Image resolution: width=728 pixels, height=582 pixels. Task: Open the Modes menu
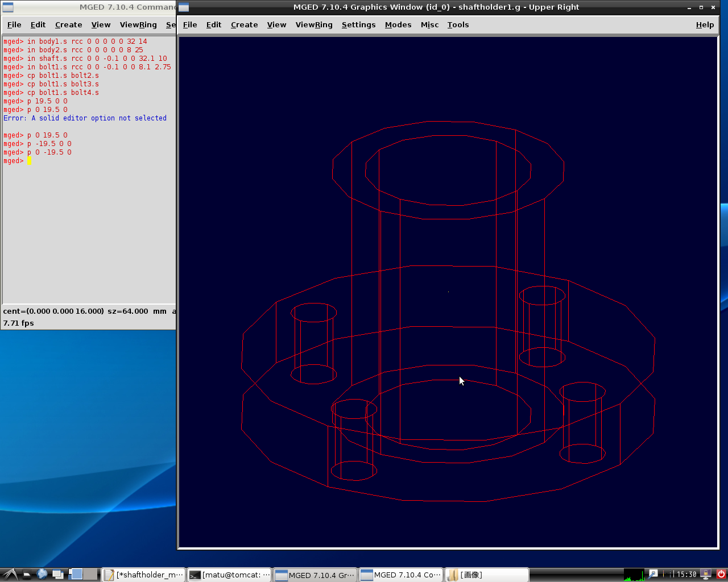398,25
